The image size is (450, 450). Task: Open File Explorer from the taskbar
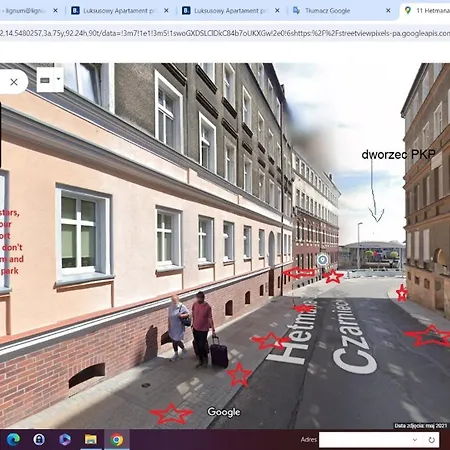91,440
